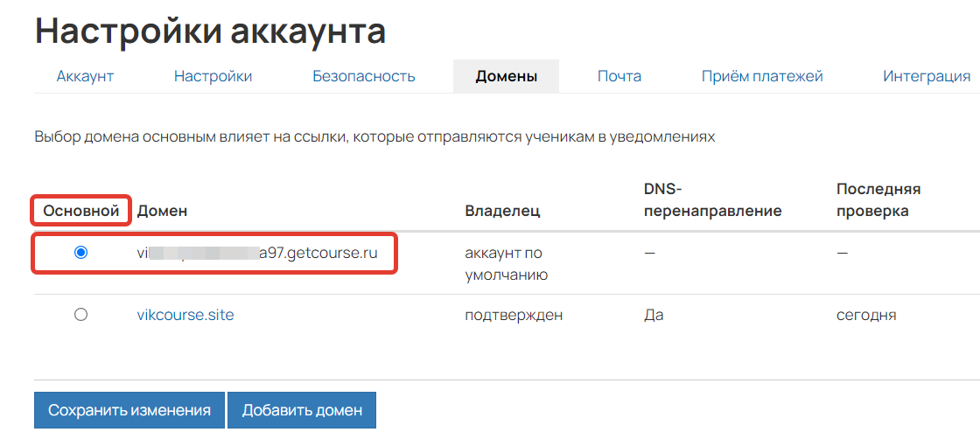Click the getcourse.ru domain name text
The height and width of the screenshot is (439, 980).
tap(257, 253)
